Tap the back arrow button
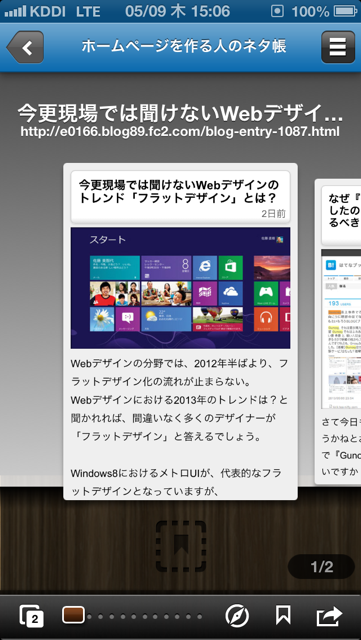Image resolution: width=361 pixels, height=640 pixels. (x=25, y=47)
